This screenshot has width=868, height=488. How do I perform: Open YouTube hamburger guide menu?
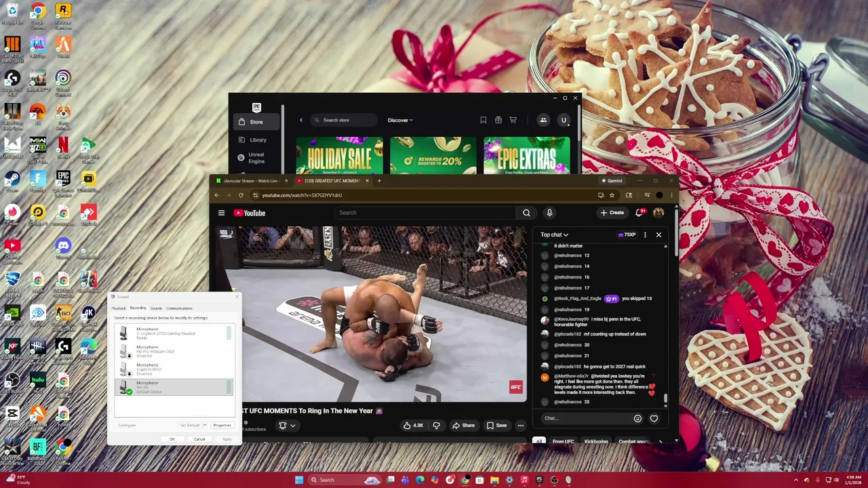point(221,213)
